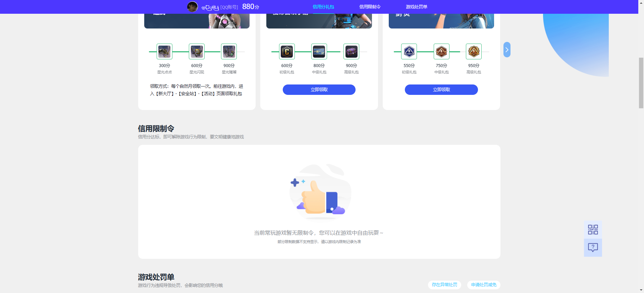Select the 600分 初级礼包 C coin icon
Image resolution: width=644 pixels, height=293 pixels.
click(287, 52)
